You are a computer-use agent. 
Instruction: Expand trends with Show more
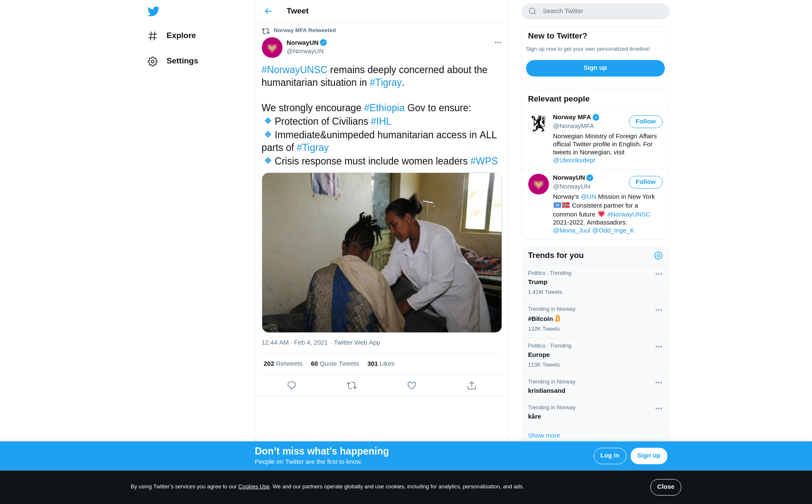[544, 435]
